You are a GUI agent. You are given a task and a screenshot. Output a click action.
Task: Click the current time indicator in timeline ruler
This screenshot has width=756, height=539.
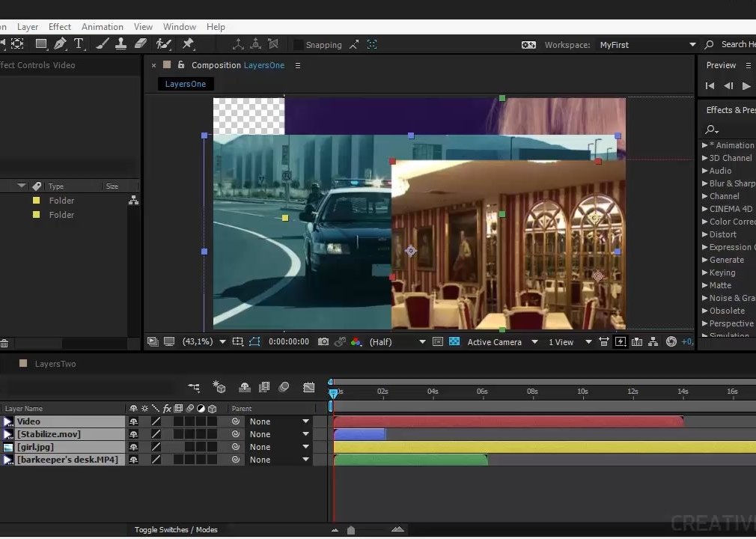[x=332, y=392]
